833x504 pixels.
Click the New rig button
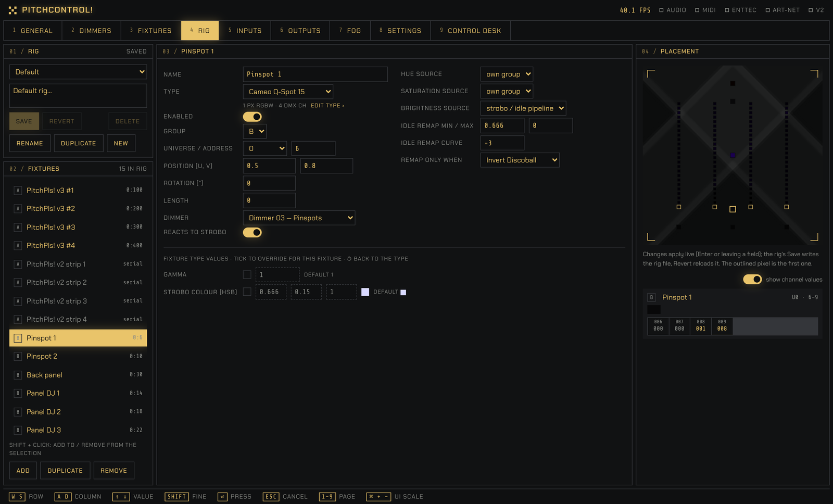(x=121, y=143)
